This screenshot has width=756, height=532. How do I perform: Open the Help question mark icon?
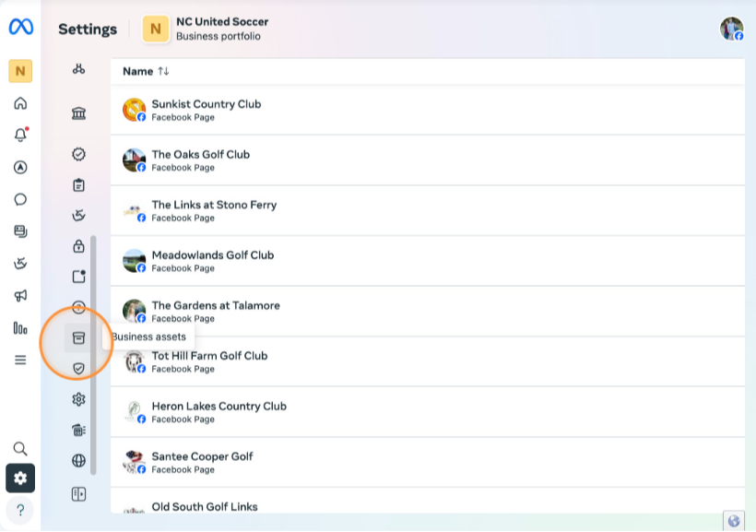[20, 510]
